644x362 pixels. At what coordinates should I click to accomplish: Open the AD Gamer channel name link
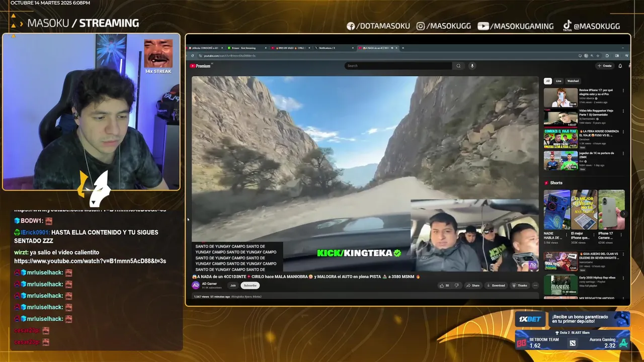(x=209, y=284)
